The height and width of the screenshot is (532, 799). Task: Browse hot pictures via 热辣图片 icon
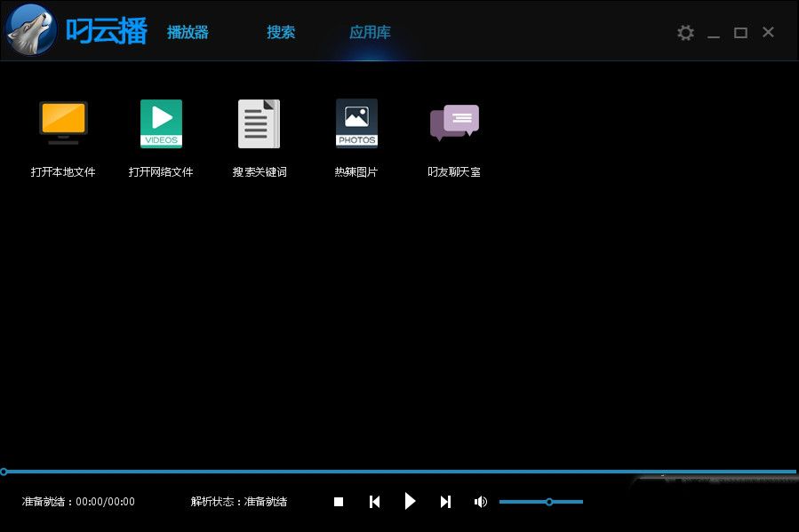(x=356, y=123)
